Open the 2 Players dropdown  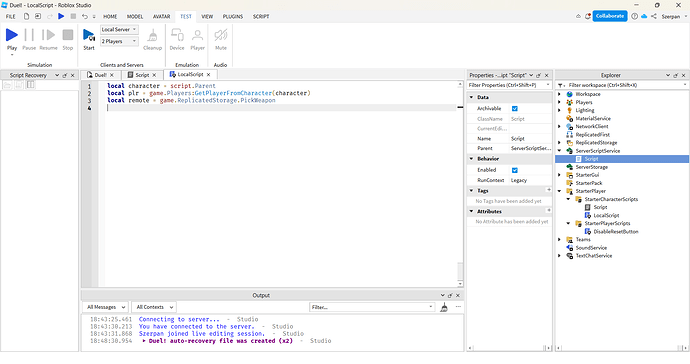(x=119, y=41)
